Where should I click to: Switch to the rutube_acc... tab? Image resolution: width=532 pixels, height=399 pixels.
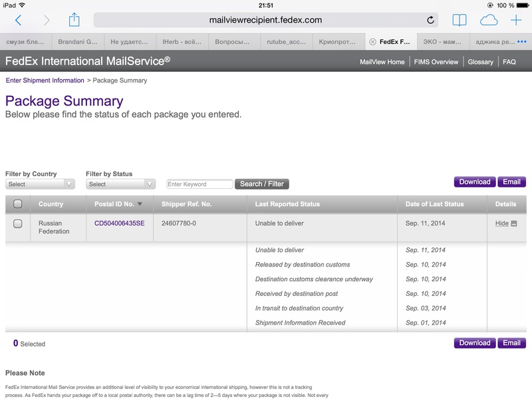click(x=287, y=42)
